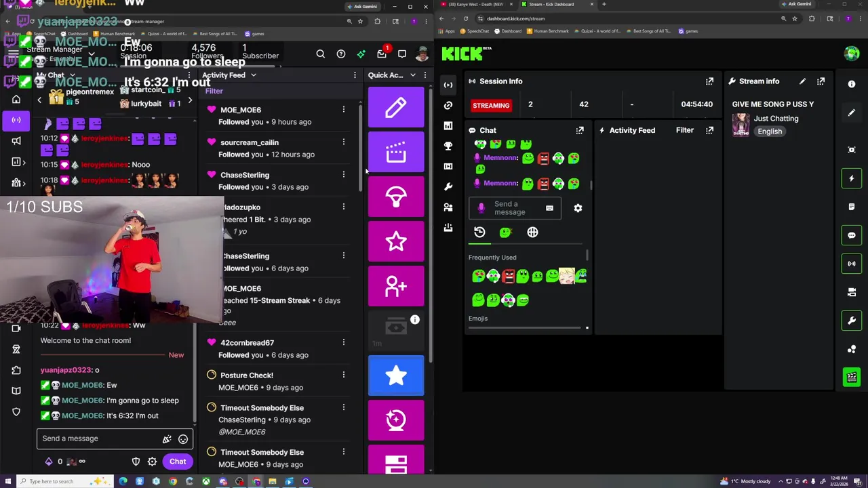
Task: Open Twitch chat settings gear icon
Action: coord(152,462)
